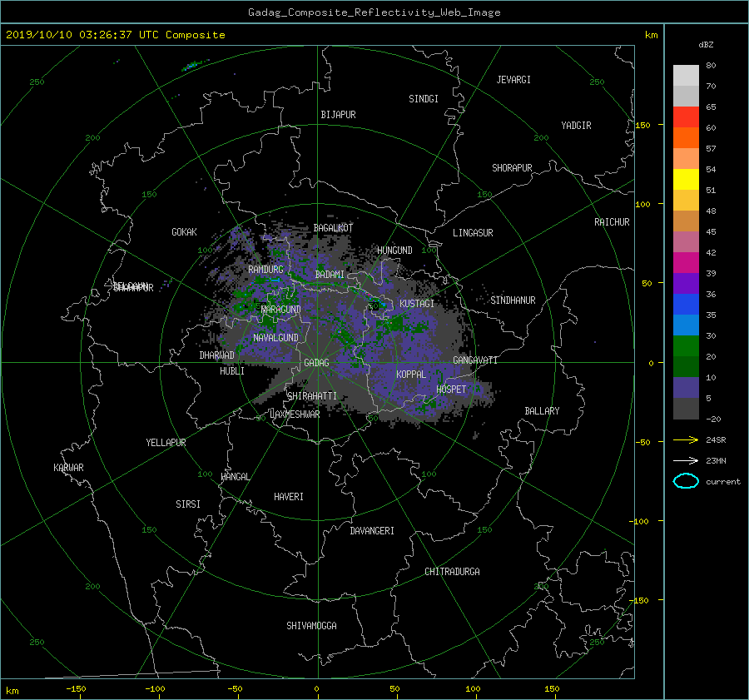Viewport: 749px width, 700px height.
Task: Click the HUNGUND city label
Action: (x=394, y=251)
